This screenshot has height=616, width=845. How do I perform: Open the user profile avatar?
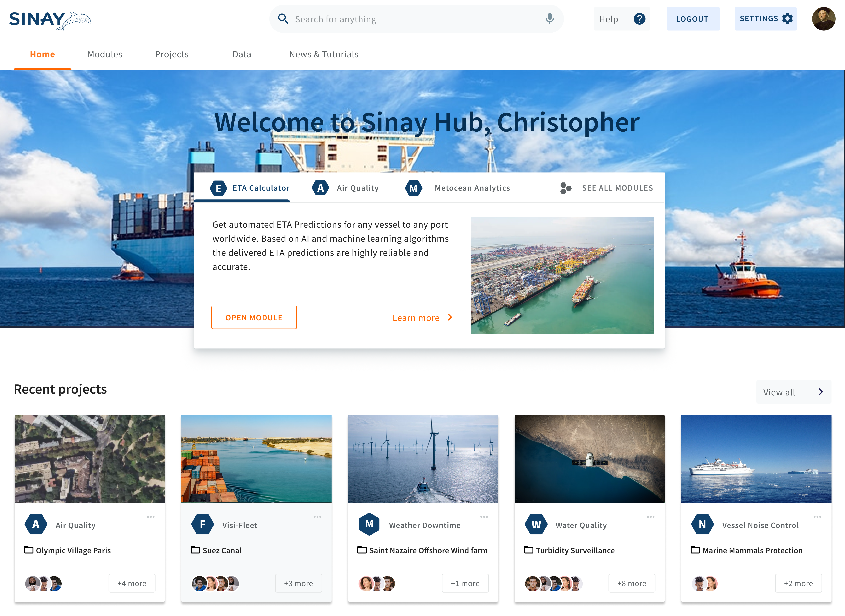point(823,19)
